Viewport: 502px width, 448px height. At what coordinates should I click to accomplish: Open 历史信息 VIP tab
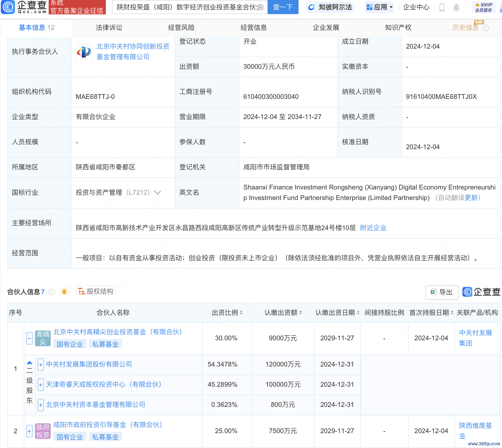click(x=466, y=28)
